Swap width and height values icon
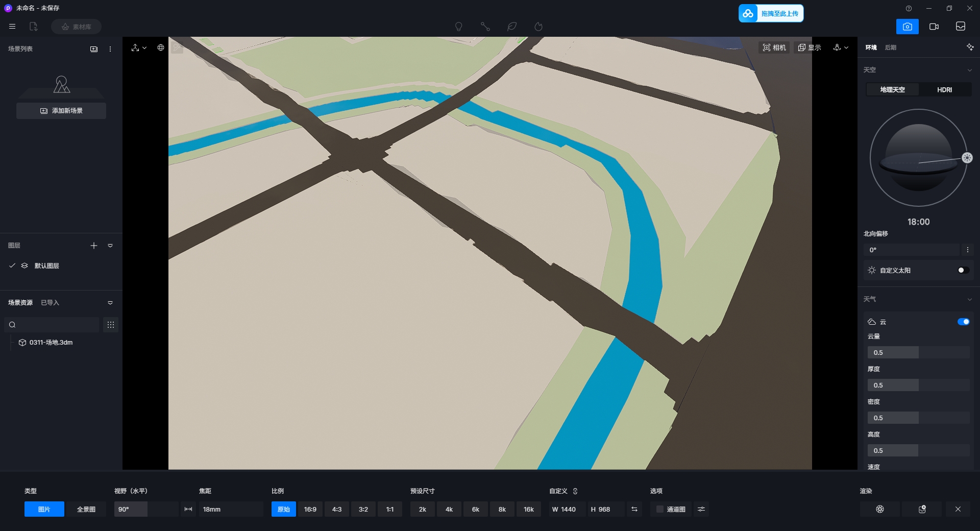Screen dimensions: 980x531 [x=634, y=509]
